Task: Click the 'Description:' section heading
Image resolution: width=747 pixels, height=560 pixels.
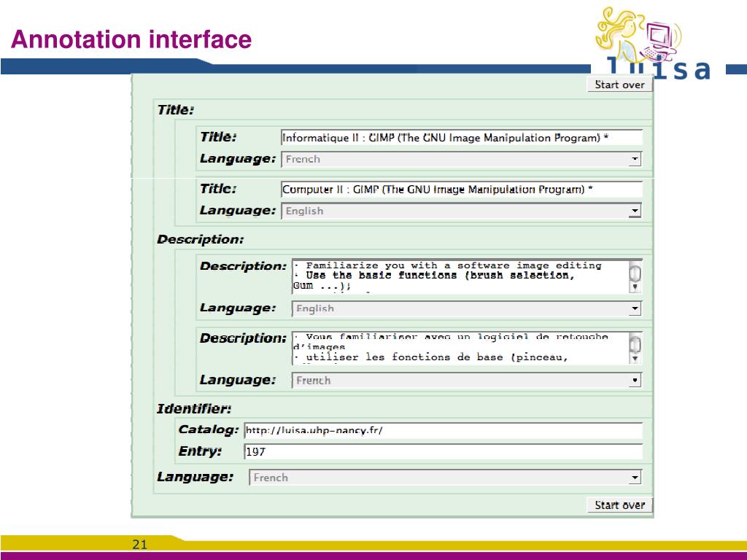Action: [x=200, y=239]
